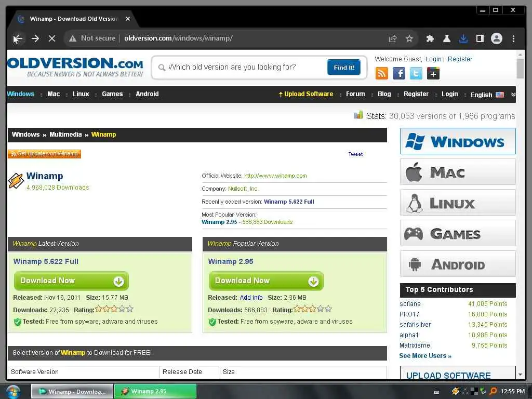Click the Google Plus icon in header
Screen dimensions: 532x399
click(x=433, y=73)
